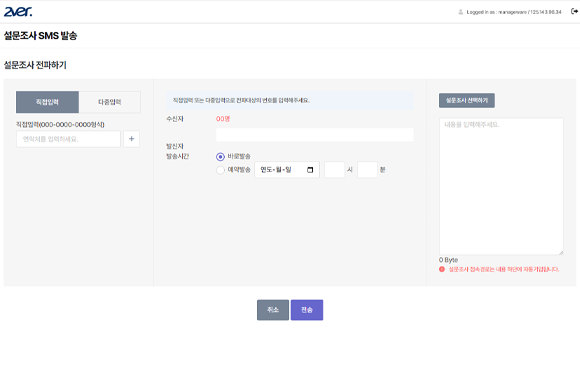Click the 설문조사 선택하기 button
Viewport: 580px width, 390px height.
click(467, 100)
